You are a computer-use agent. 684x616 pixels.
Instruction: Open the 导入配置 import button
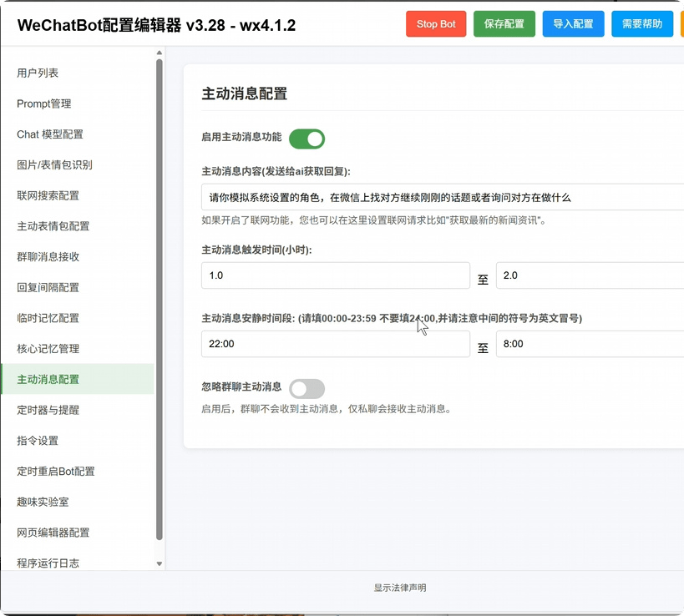[x=573, y=24]
